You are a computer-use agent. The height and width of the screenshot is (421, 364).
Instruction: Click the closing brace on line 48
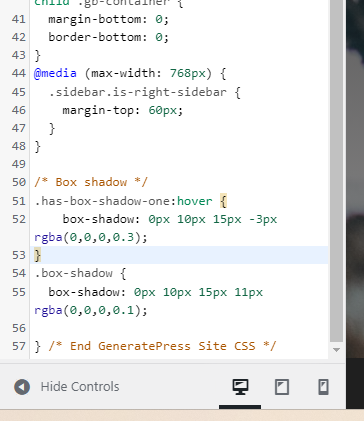[x=38, y=146]
